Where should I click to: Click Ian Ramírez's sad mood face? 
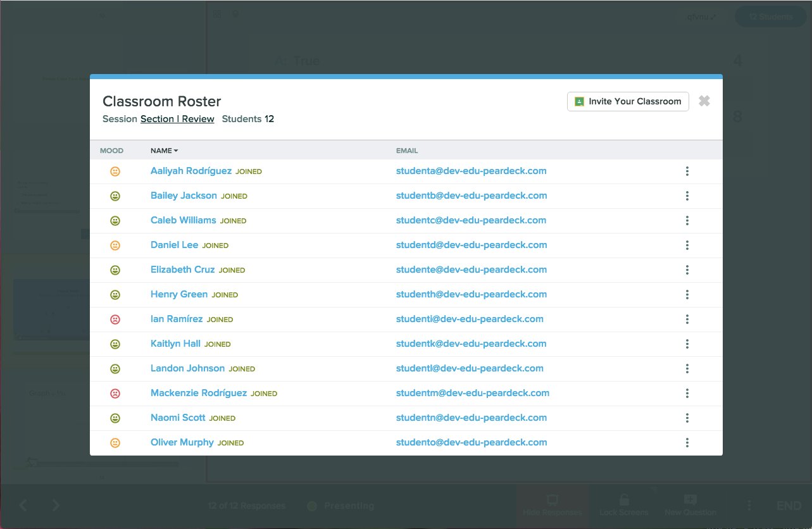[x=115, y=320]
